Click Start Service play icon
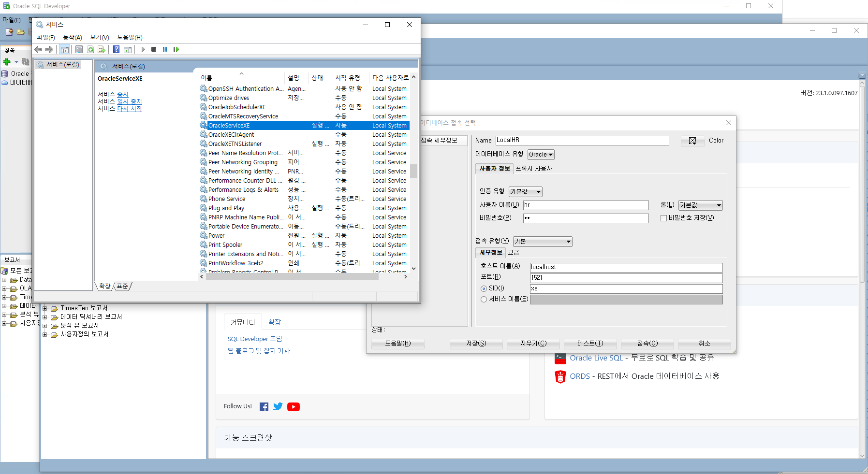The width and height of the screenshot is (868, 474). pyautogui.click(x=143, y=49)
